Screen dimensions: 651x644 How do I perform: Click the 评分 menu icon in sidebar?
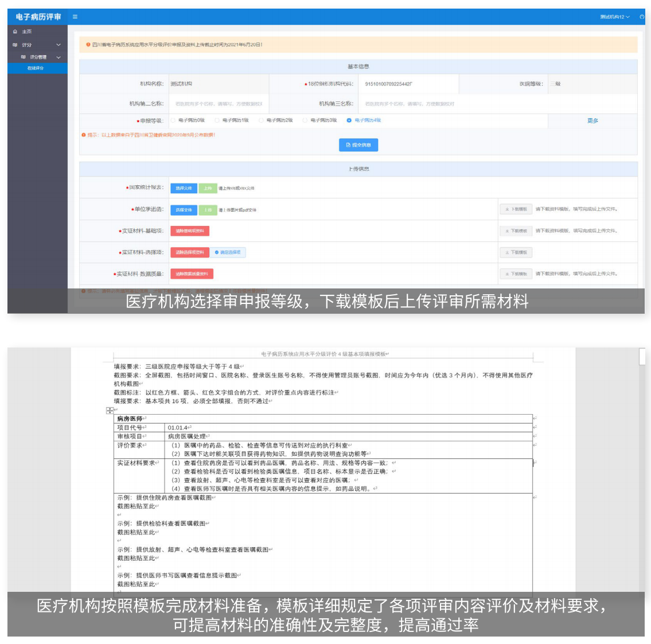pyautogui.click(x=15, y=45)
